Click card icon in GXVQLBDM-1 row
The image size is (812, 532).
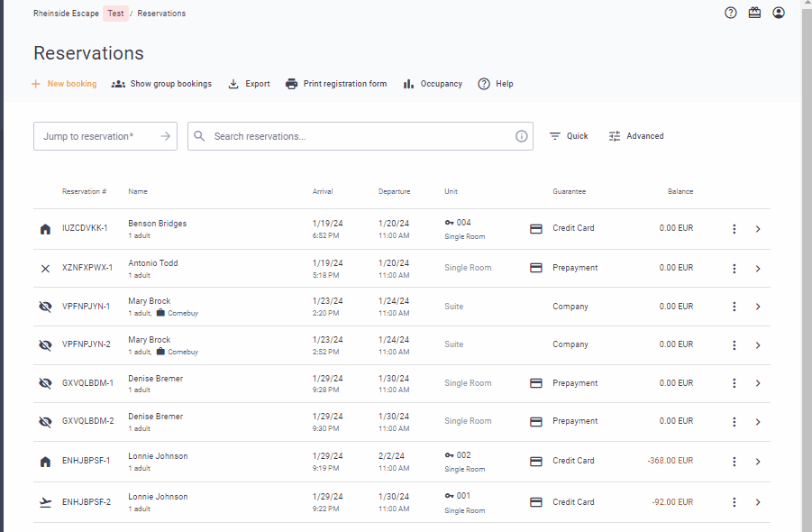tap(536, 383)
